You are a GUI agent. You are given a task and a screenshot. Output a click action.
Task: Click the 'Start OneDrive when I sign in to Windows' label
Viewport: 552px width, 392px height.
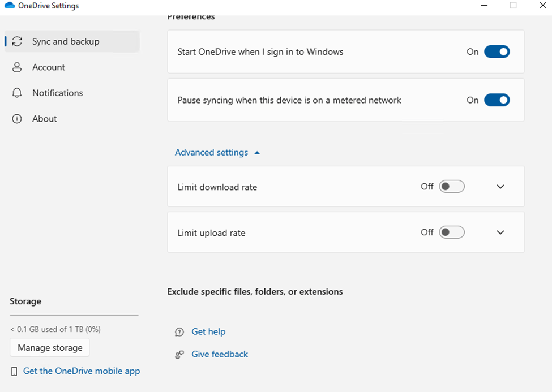pyautogui.click(x=260, y=51)
